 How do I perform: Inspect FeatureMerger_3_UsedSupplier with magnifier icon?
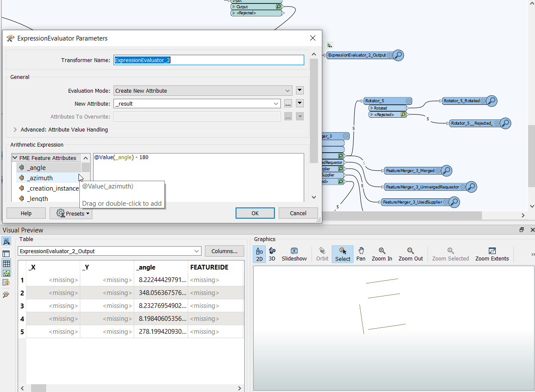click(x=454, y=202)
